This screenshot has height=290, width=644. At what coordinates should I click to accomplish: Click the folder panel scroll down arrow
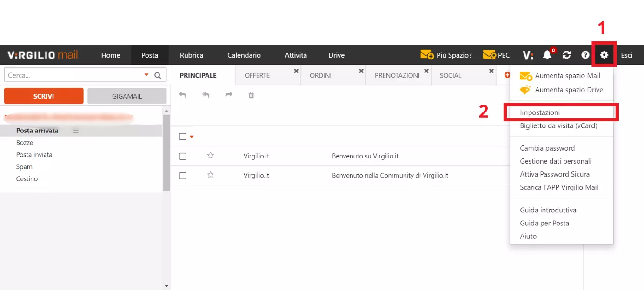click(x=167, y=286)
